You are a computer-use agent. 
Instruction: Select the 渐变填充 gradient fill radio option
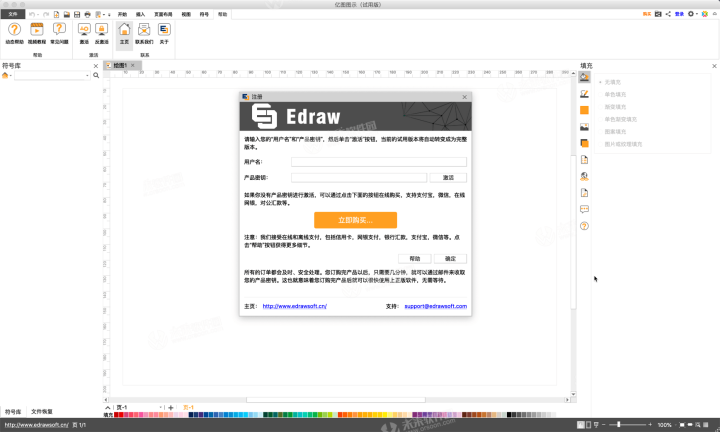click(x=613, y=107)
